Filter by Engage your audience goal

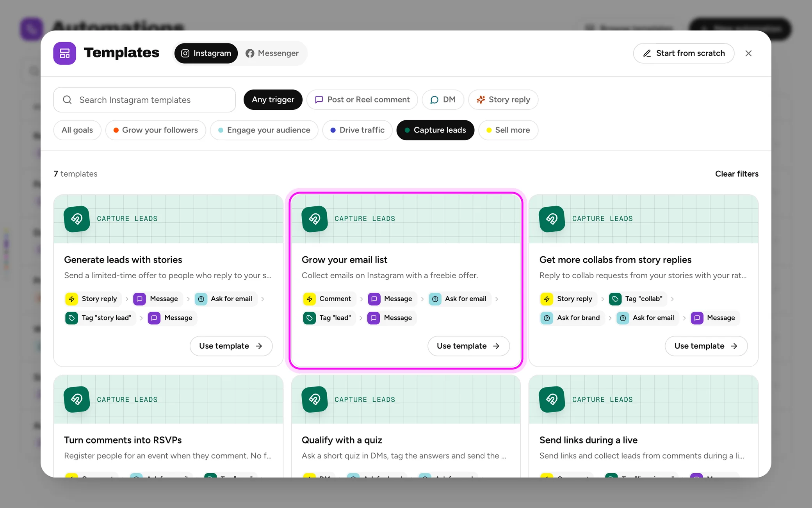[264, 130]
